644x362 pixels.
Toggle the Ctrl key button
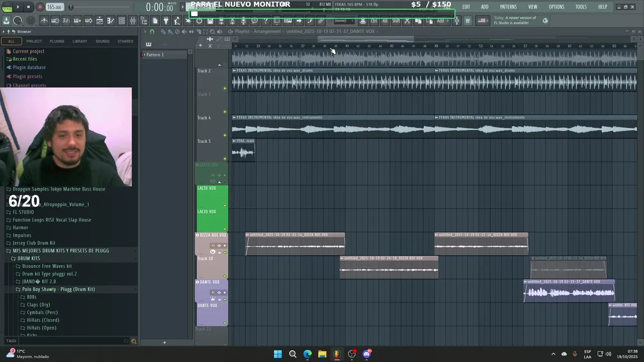tap(374, 21)
